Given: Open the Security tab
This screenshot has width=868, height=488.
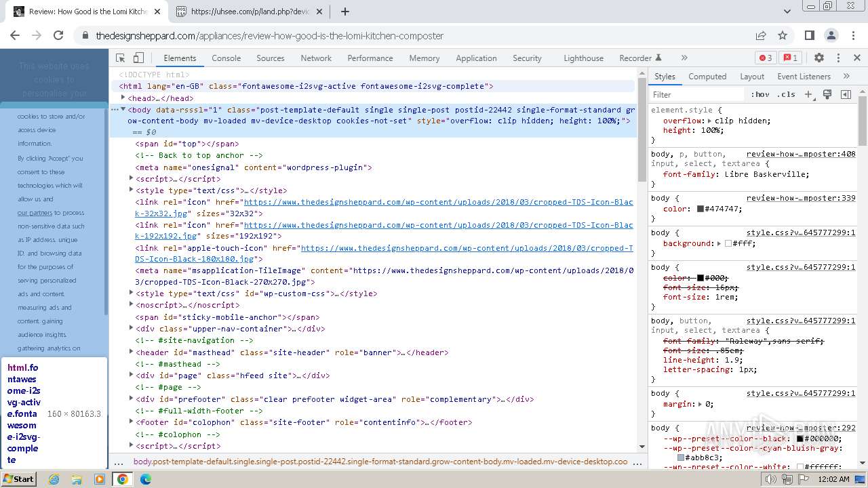Looking at the screenshot, I should point(527,58).
